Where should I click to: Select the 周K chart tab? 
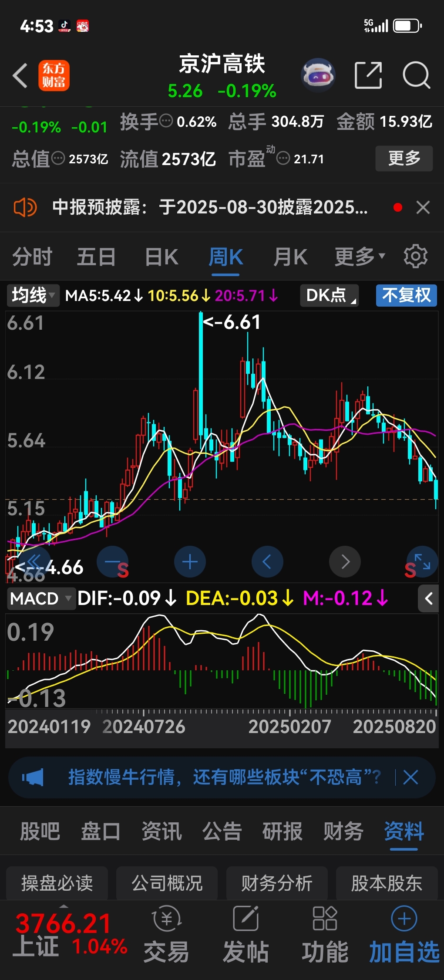[225, 257]
